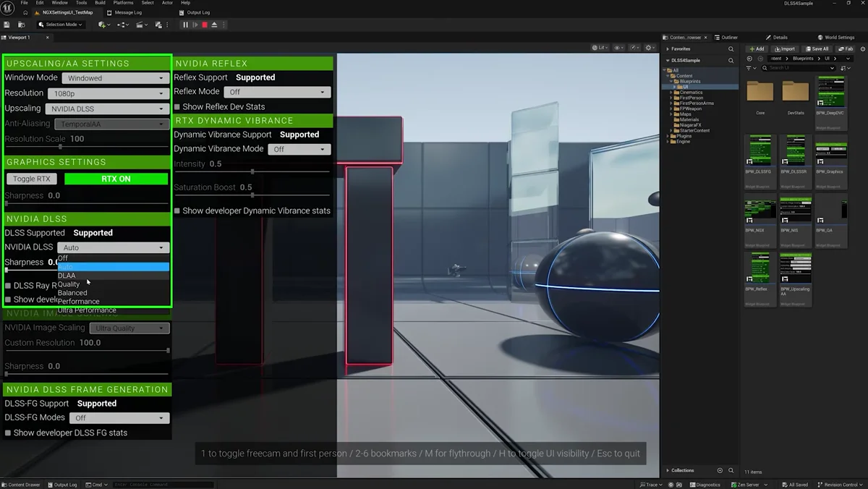This screenshot has height=489, width=868.
Task: Click the Add collection plus icon
Action: click(x=720, y=470)
